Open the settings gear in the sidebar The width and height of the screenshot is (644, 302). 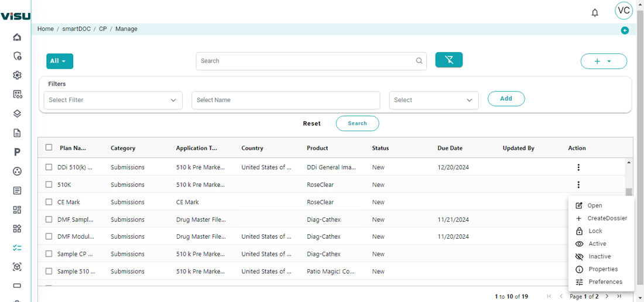pyautogui.click(x=17, y=75)
